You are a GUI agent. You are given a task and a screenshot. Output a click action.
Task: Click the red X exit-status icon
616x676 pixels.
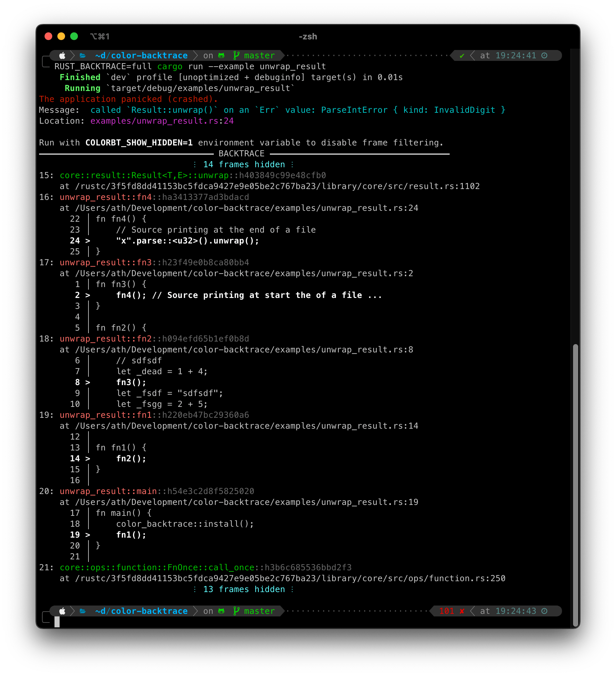462,611
